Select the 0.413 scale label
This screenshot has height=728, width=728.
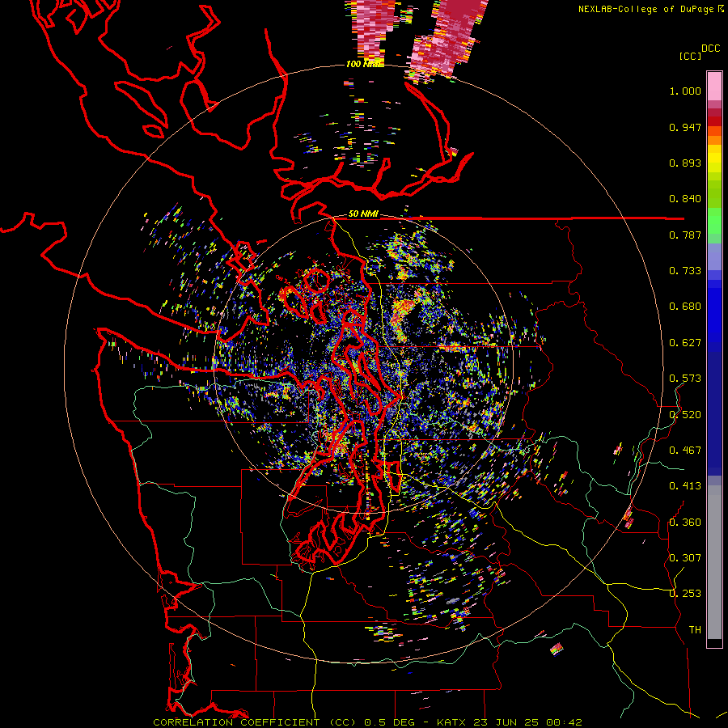[x=685, y=486]
